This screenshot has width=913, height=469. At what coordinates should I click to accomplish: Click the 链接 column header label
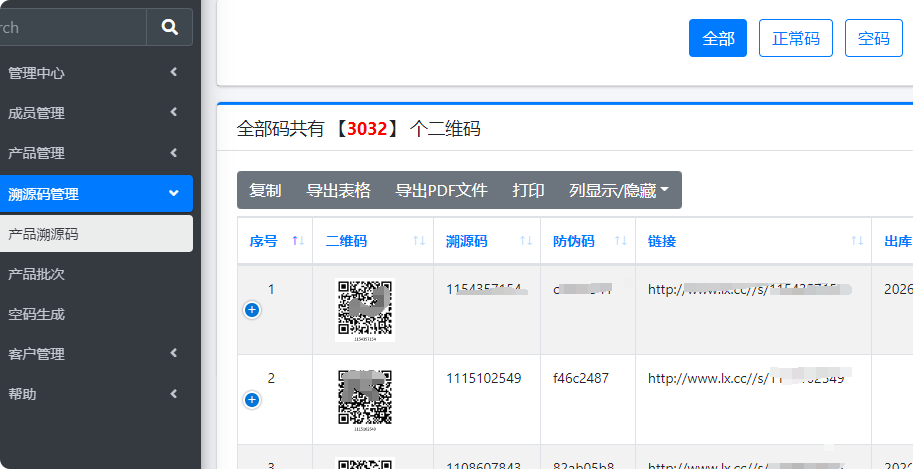(x=662, y=241)
